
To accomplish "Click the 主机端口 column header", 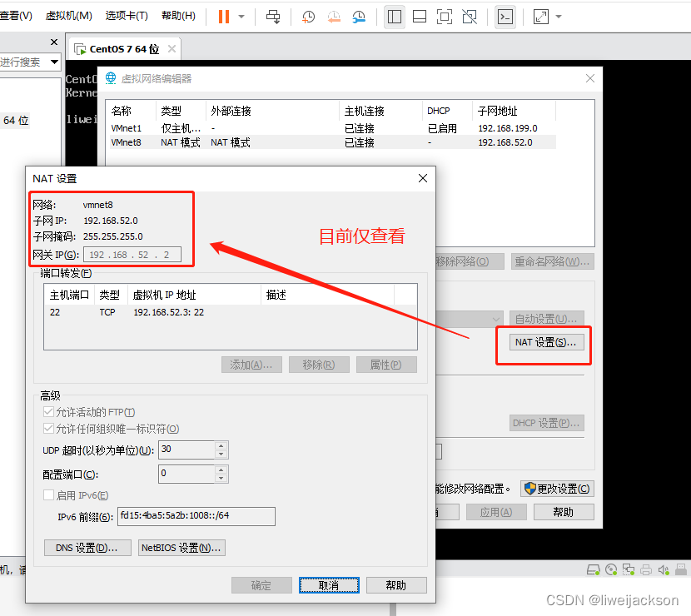I will [69, 295].
